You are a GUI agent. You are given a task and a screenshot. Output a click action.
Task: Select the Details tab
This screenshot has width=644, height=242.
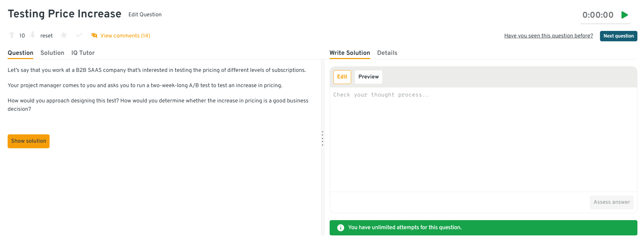click(387, 53)
